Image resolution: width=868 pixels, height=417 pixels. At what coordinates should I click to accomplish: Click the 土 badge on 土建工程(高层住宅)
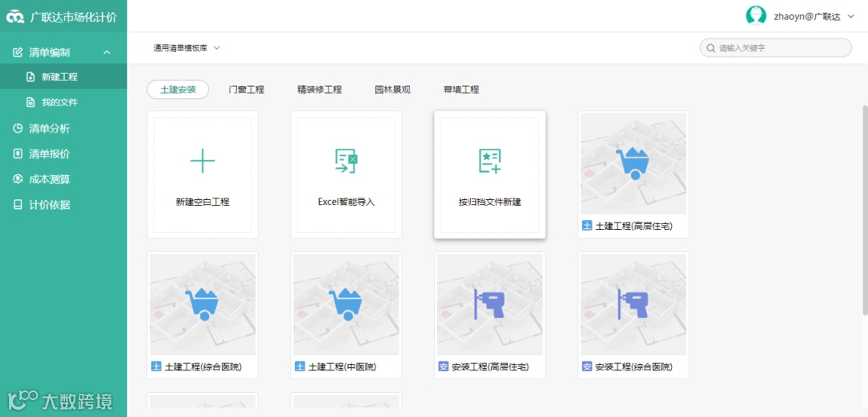[588, 226]
